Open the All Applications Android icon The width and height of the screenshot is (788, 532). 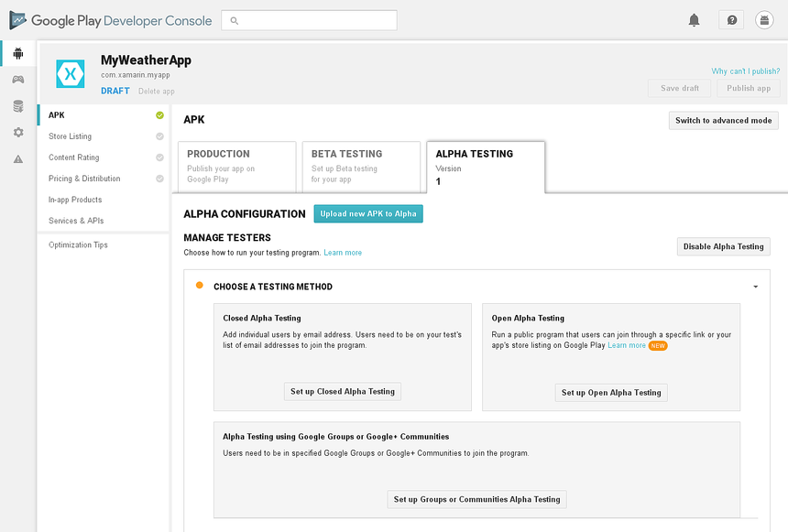tap(17, 52)
